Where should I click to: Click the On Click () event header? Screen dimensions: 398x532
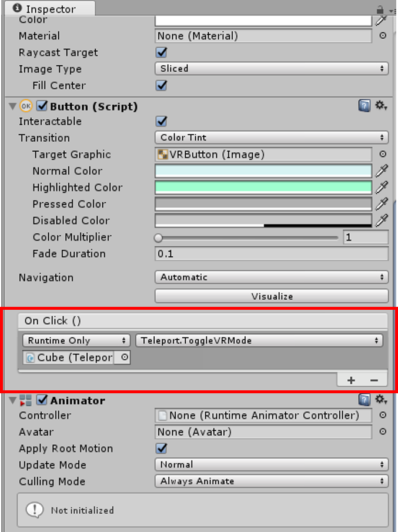(x=203, y=320)
